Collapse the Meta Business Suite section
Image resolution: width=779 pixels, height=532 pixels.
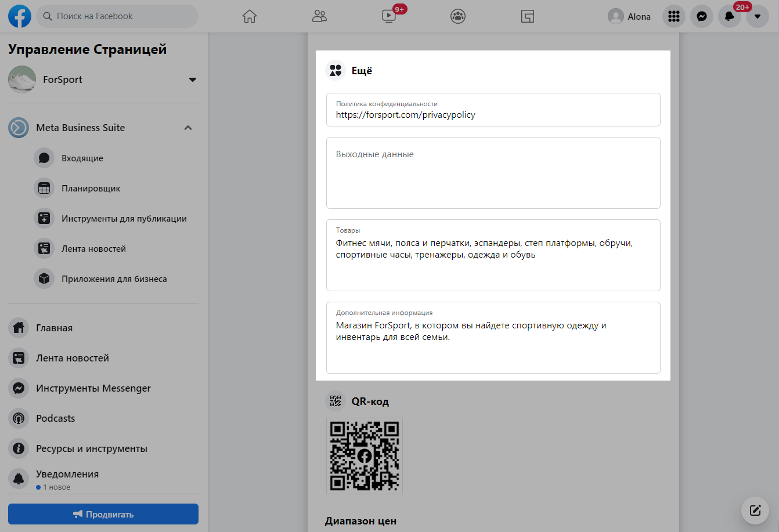[188, 128]
